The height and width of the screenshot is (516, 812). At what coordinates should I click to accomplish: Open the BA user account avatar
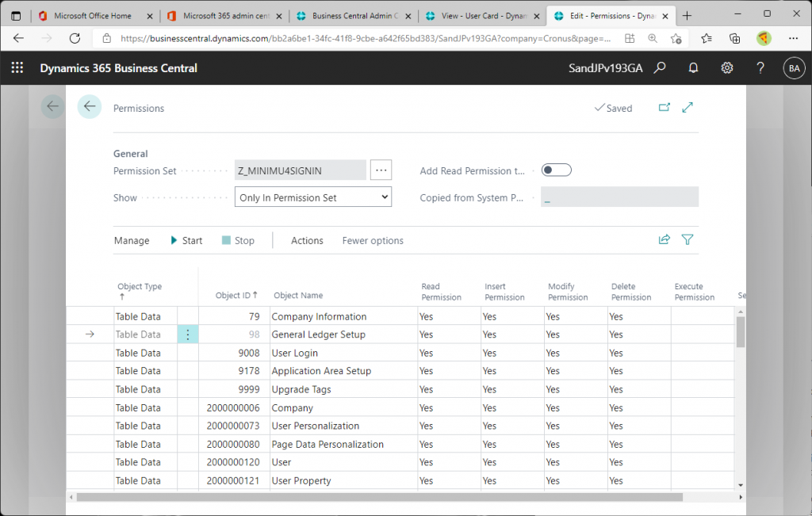[x=794, y=68]
